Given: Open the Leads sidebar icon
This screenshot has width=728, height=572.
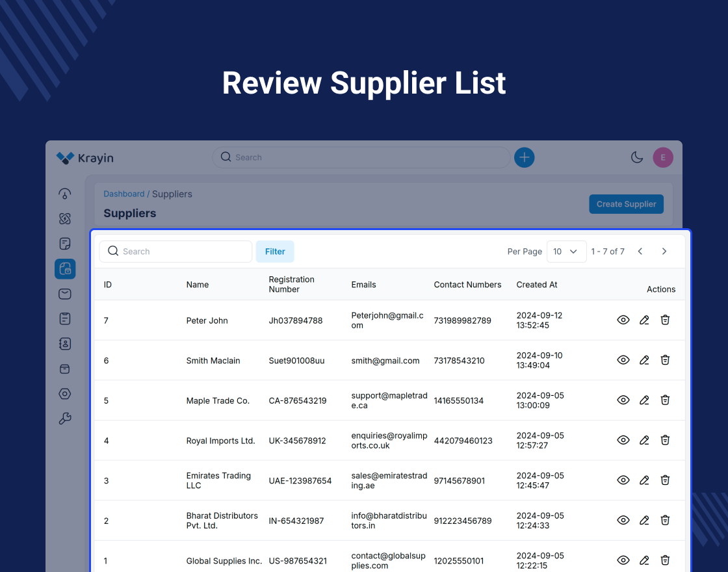Looking at the screenshot, I should point(65,218).
